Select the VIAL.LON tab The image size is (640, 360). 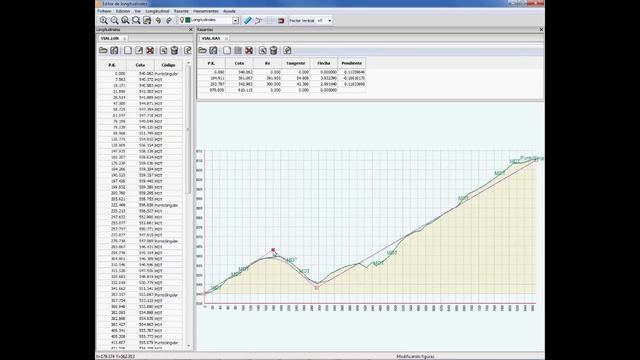point(110,38)
